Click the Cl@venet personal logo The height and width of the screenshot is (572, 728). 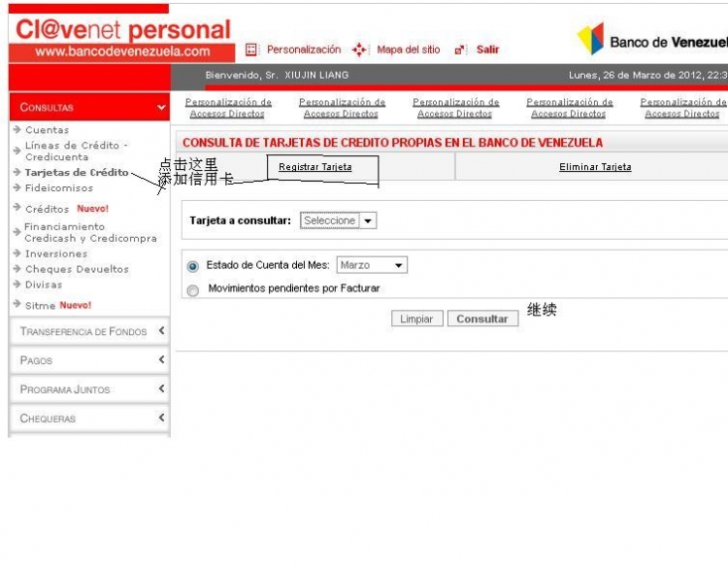tap(123, 30)
